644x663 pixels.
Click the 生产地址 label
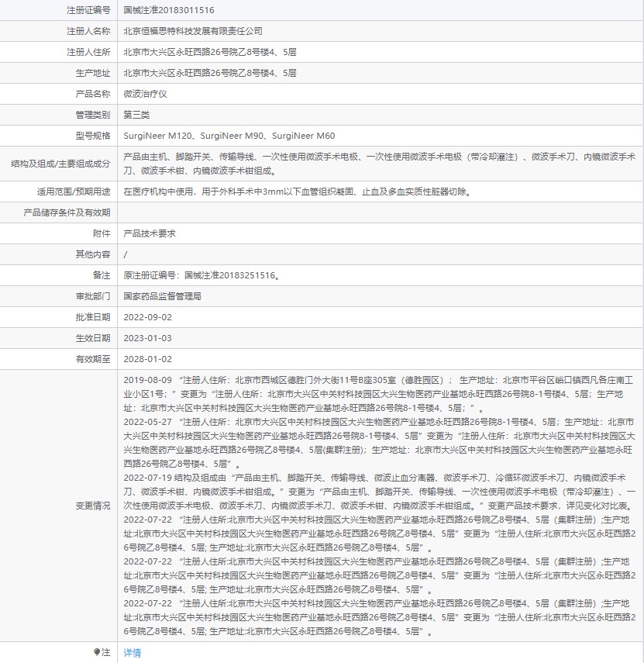[93, 73]
